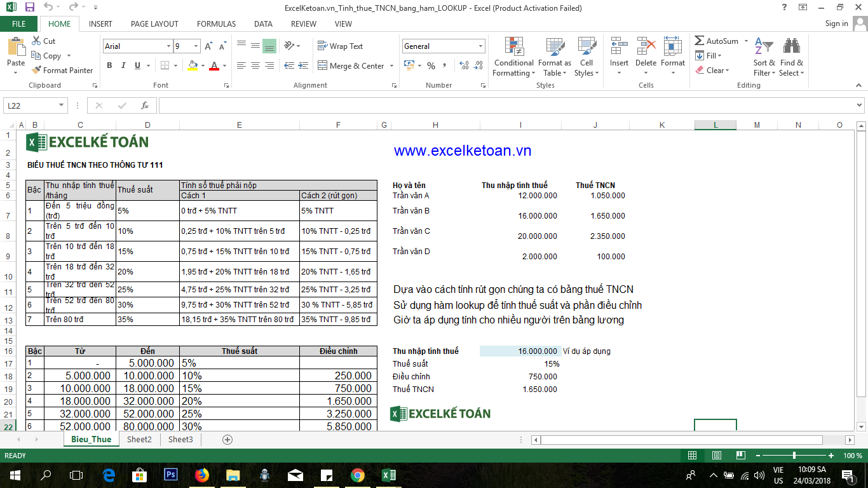Open Fill dropdown in Editing group
Screen dimensions: 868x488
coord(709,56)
